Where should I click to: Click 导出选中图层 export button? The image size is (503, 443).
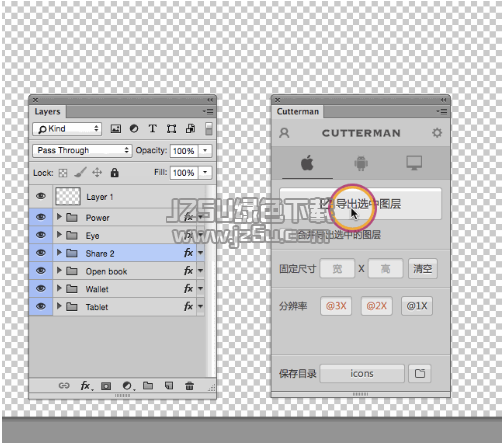tap(361, 204)
